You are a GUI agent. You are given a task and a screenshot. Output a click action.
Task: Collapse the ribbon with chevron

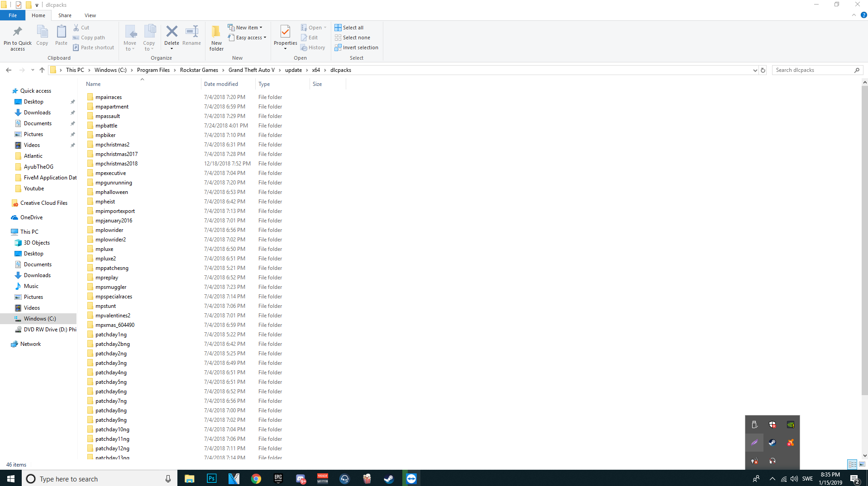tap(854, 15)
